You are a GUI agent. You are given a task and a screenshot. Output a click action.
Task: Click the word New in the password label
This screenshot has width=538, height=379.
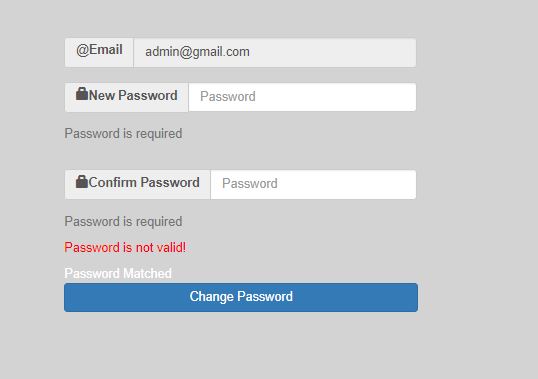click(x=102, y=95)
